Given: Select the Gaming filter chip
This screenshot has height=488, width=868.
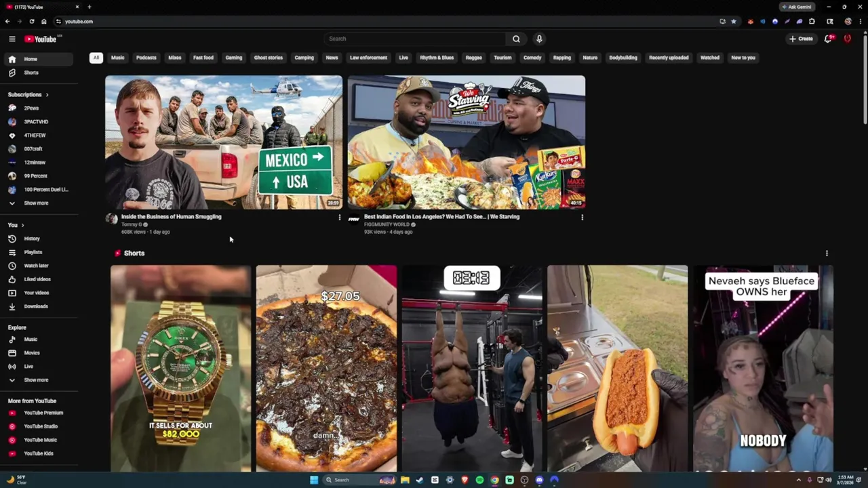Looking at the screenshot, I should pyautogui.click(x=234, y=58).
